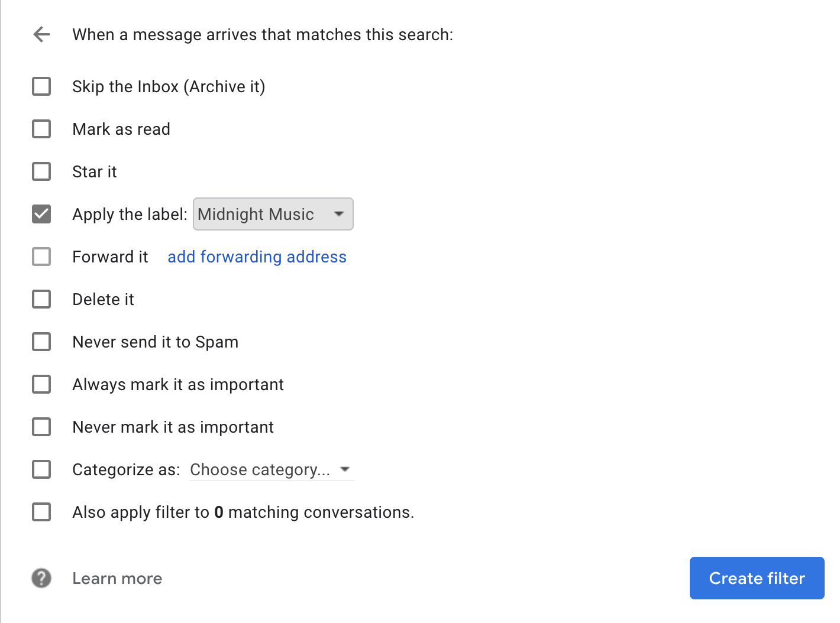Open the Learn more link
The width and height of the screenshot is (840, 623).
click(117, 578)
